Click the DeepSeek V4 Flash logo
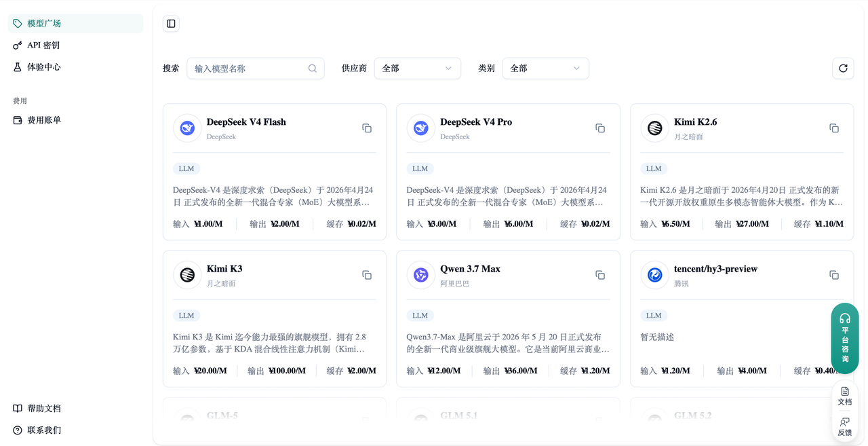This screenshot has width=868, height=446. click(x=187, y=128)
